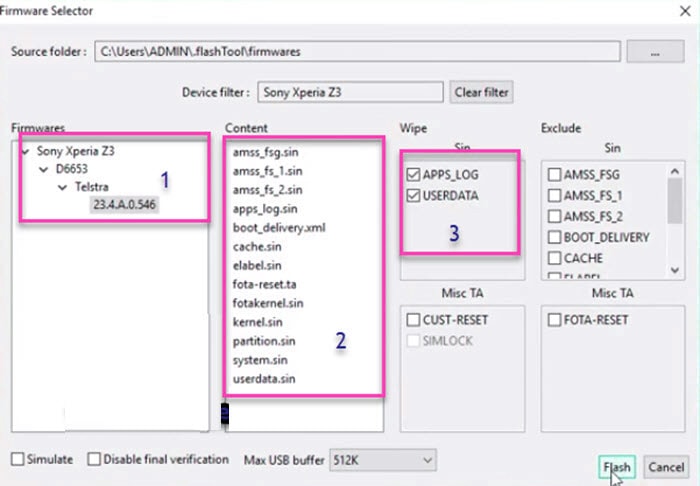Image resolution: width=700 pixels, height=486 pixels.
Task: Select amss_fsg.sin in Content list
Action: click(265, 152)
